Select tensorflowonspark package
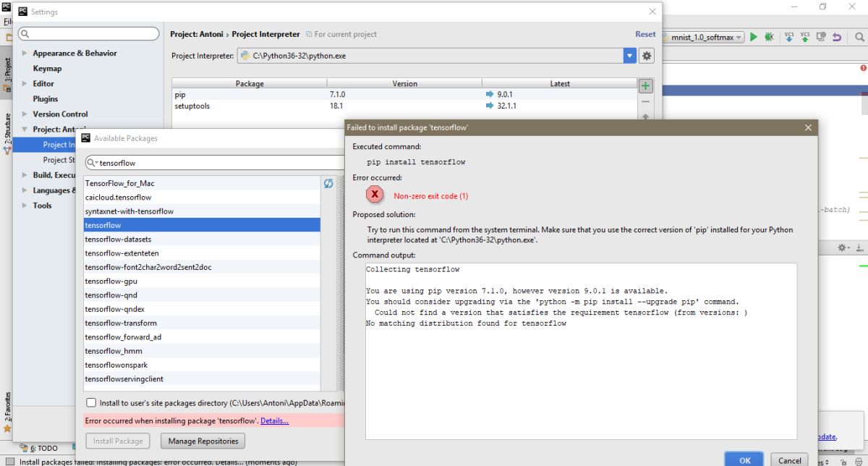 click(x=202, y=365)
